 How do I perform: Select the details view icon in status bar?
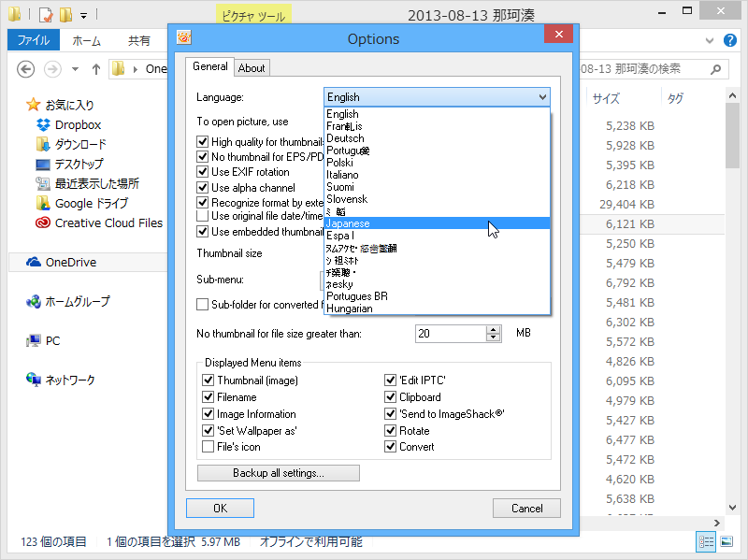706,542
